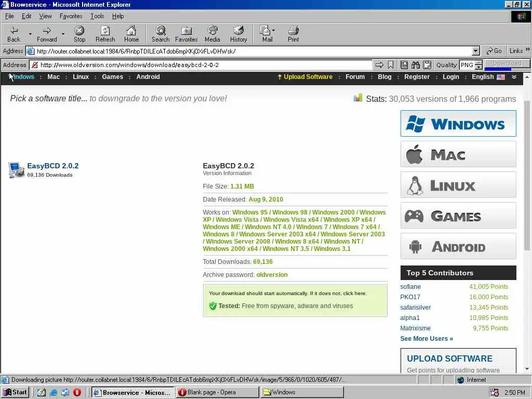
Task: Click the Linux category banner button
Action: 458,184
